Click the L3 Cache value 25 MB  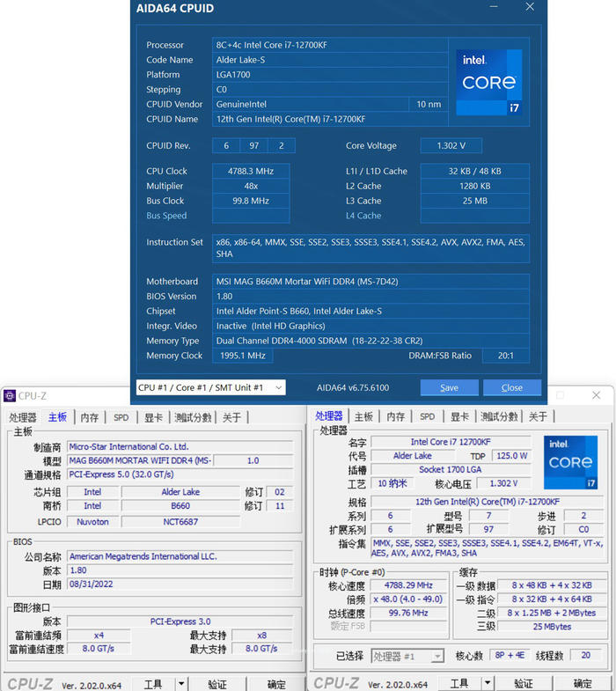(475, 201)
